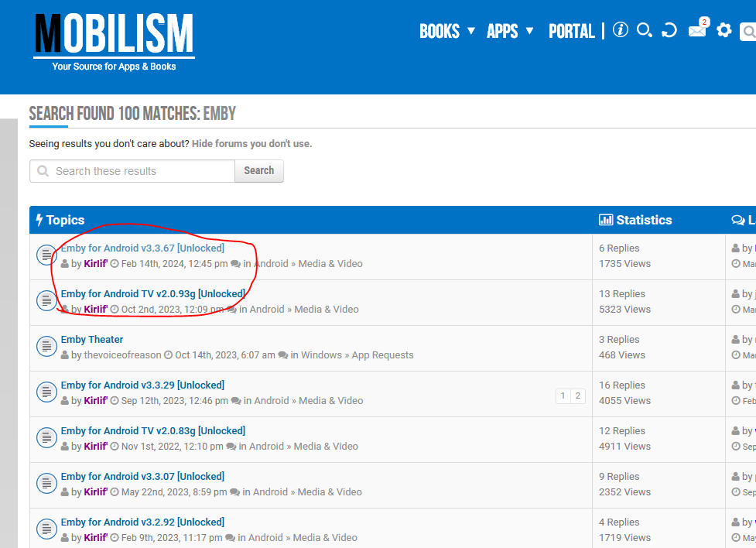Expand the BOOKS dropdown menu

tap(447, 32)
